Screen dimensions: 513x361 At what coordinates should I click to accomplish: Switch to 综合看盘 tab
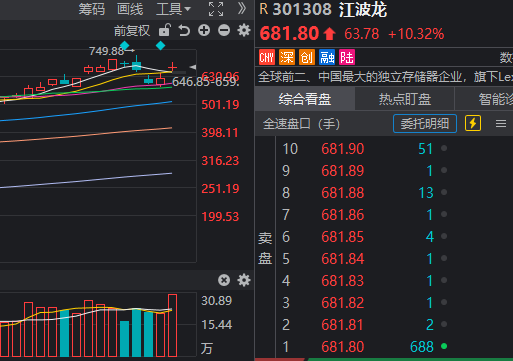[305, 99]
